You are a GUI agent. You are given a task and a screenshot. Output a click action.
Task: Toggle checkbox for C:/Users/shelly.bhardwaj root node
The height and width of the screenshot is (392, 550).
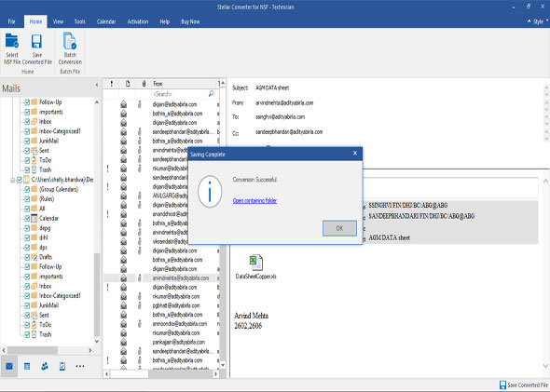tap(20, 180)
